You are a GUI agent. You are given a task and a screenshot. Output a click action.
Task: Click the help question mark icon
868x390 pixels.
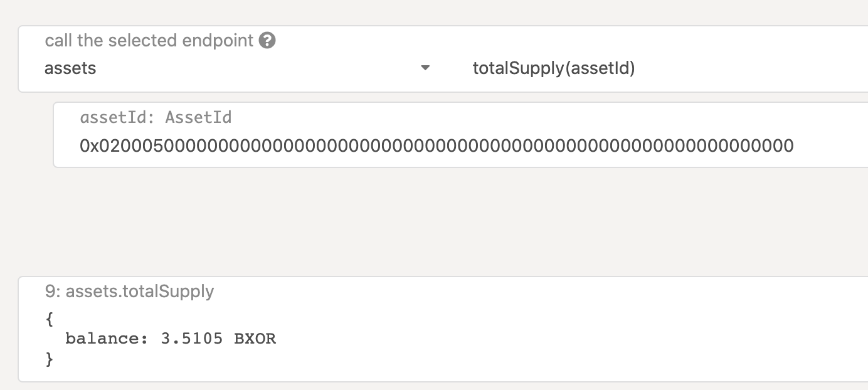click(x=267, y=41)
